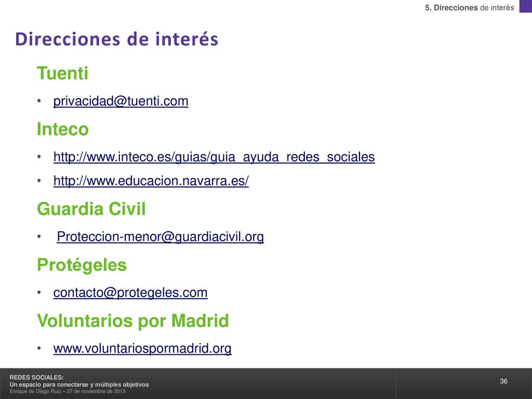
Task: Click 'Un espacio para conectarse y múltiples objetivos' footer
Action: pyautogui.click(x=79, y=385)
